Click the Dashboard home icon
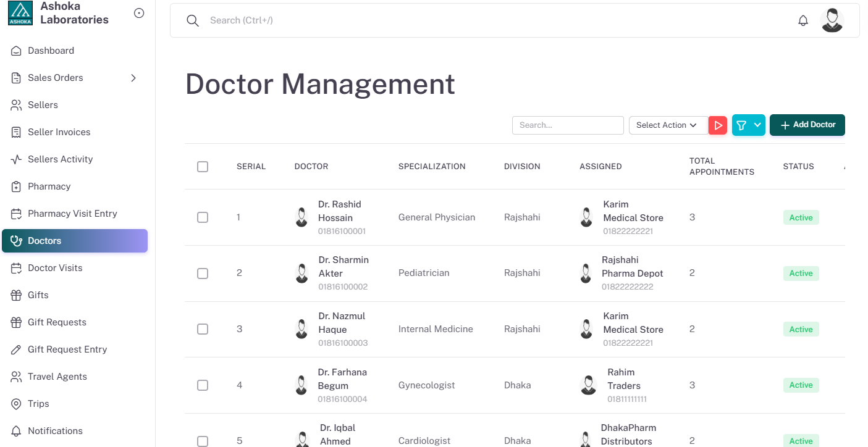This screenshot has height=447, width=868. pos(17,51)
